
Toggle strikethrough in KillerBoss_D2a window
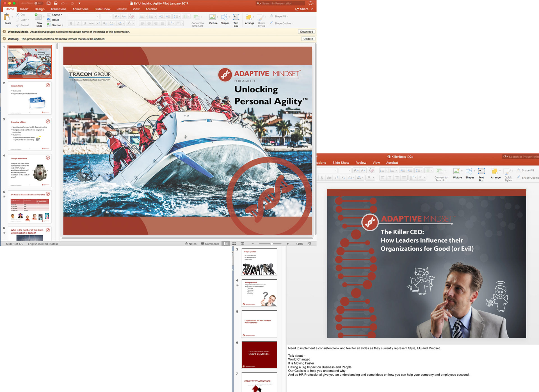pyautogui.click(x=329, y=177)
